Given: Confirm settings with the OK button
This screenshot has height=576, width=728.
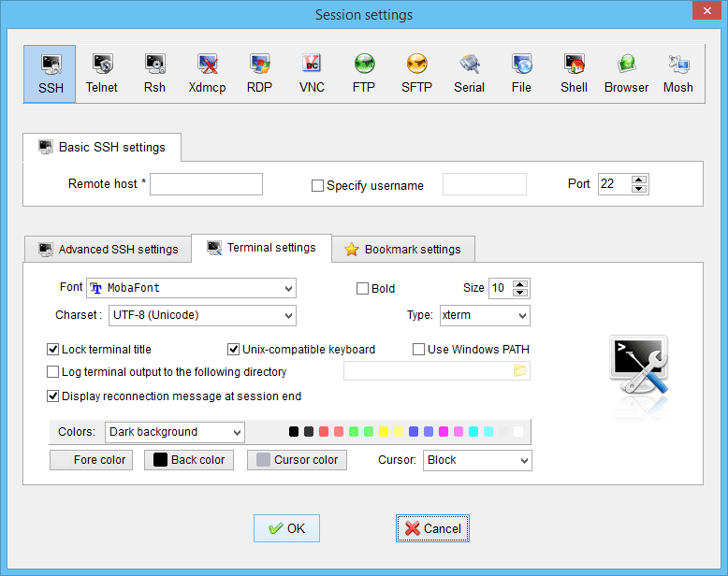Looking at the screenshot, I should coord(286,528).
